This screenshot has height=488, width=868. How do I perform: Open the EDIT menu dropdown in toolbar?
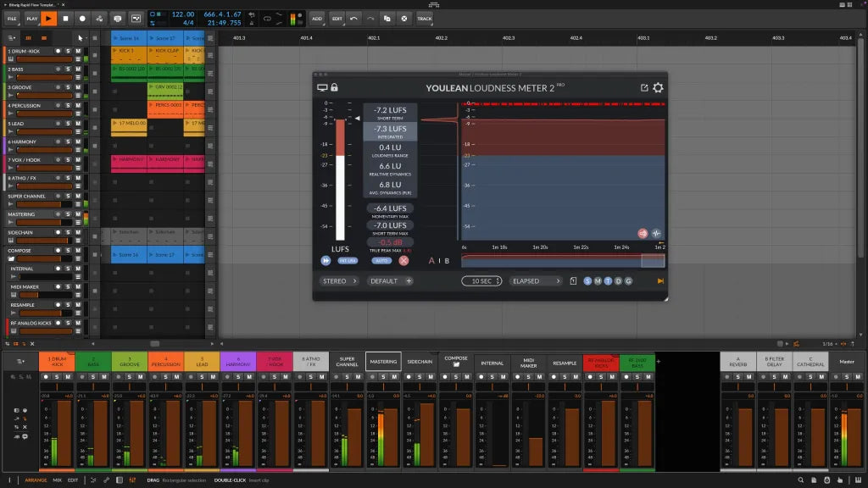coord(337,19)
